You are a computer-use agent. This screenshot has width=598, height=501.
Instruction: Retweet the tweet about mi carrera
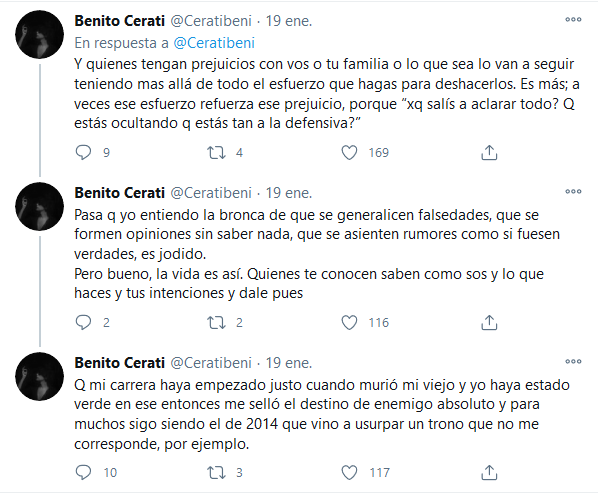tap(216, 473)
